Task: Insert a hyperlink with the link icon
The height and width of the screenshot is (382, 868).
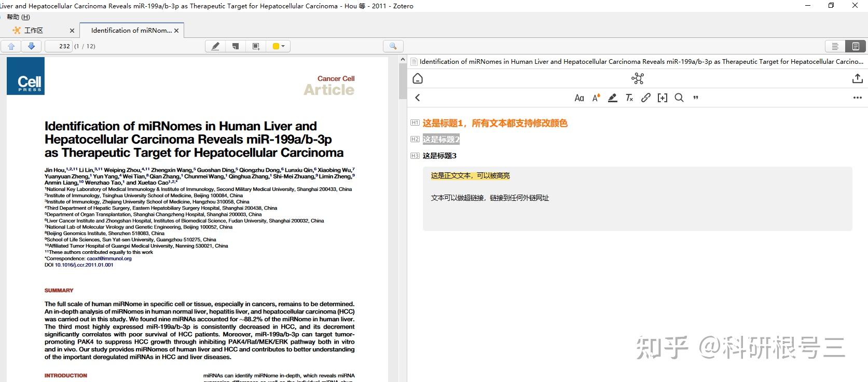Action: click(x=646, y=98)
